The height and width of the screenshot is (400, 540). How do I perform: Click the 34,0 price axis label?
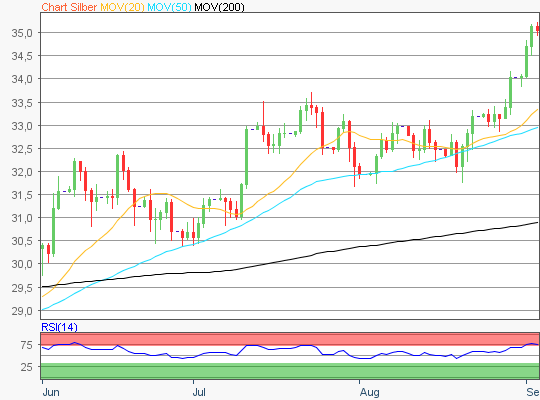22,79
